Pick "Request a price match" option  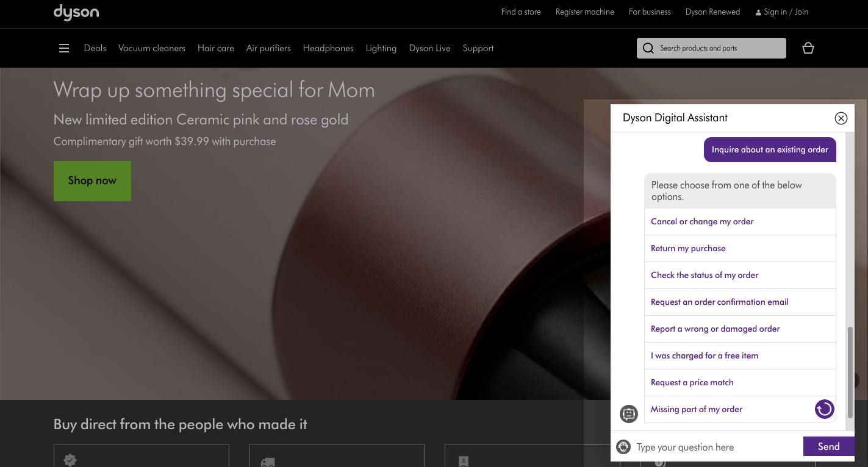coord(692,382)
